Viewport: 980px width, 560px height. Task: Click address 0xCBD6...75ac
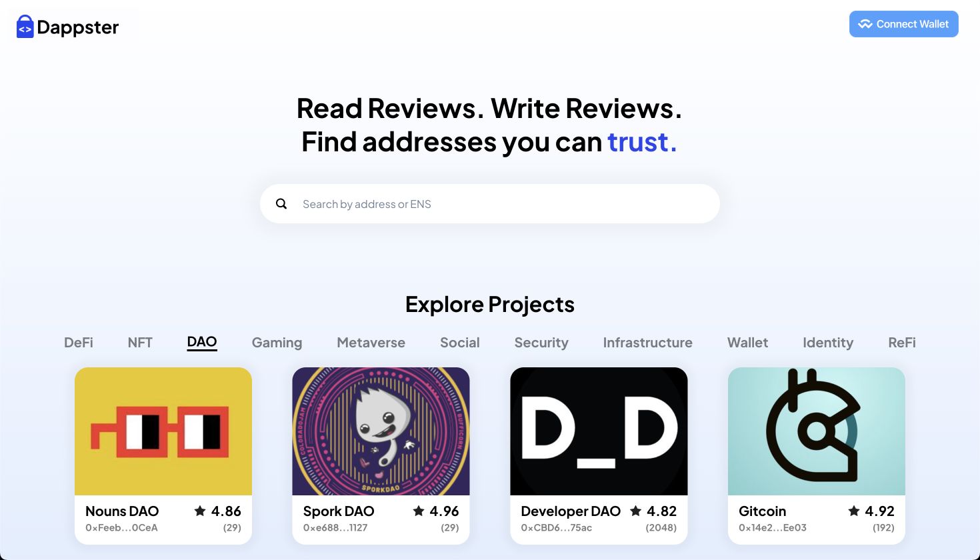click(x=557, y=528)
